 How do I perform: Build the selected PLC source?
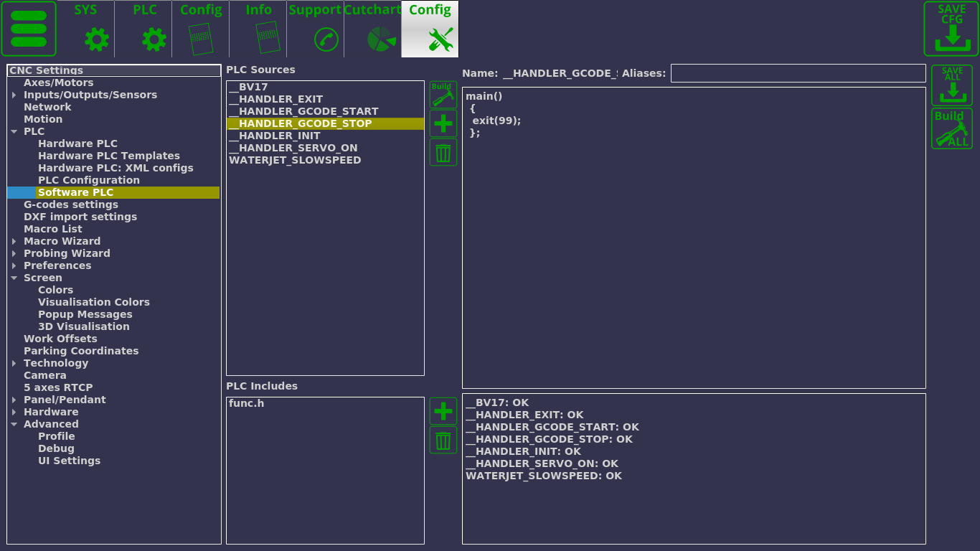[x=443, y=95]
